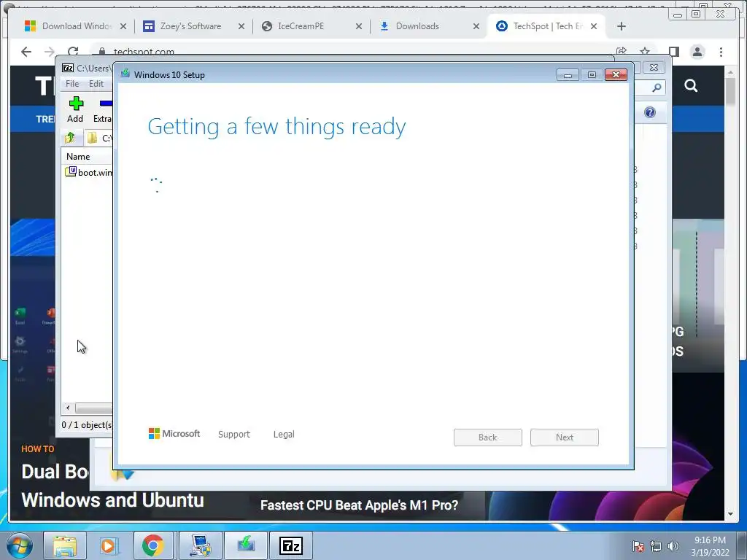Click the techspot.com address bar
The height and width of the screenshot is (560, 747).
pyautogui.click(x=352, y=52)
